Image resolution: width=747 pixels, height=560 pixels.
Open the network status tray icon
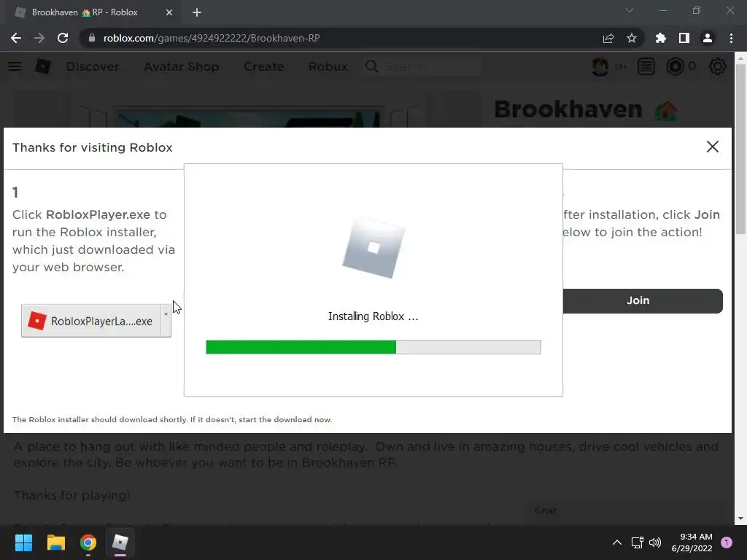(x=637, y=542)
